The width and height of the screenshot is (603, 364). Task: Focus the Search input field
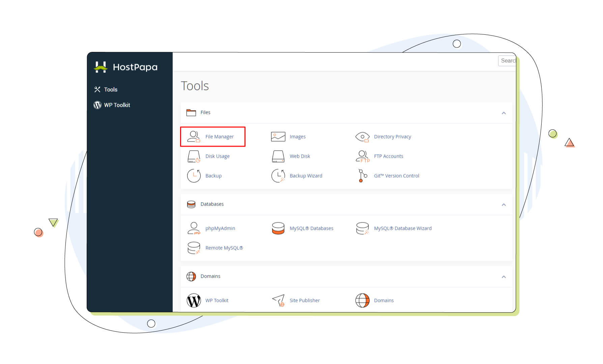pos(507,61)
